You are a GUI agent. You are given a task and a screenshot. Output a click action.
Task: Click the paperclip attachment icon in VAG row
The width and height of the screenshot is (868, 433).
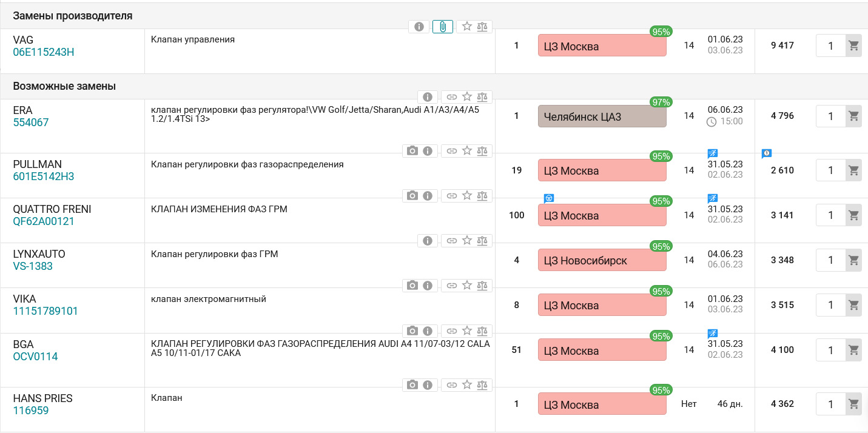pyautogui.click(x=443, y=27)
